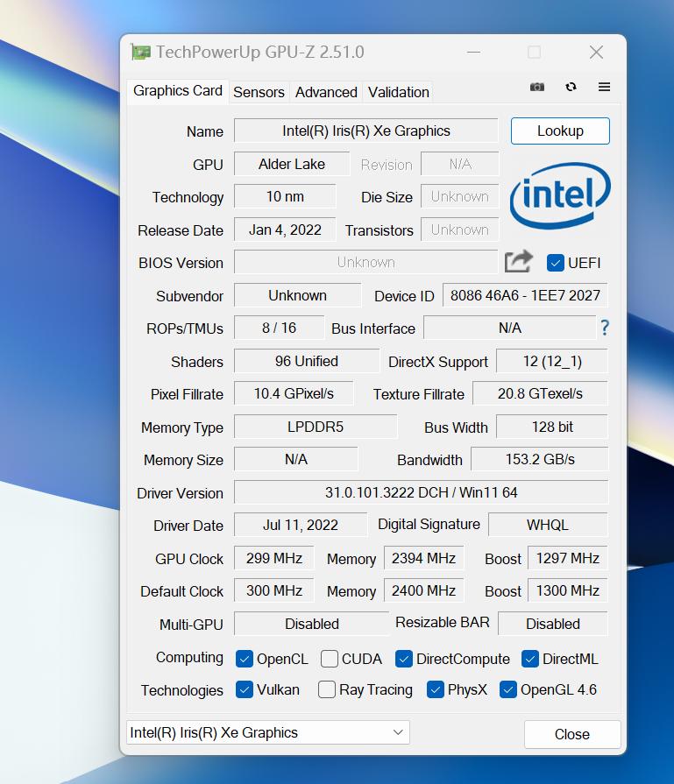Toggle the OpenCL checkbox
Viewport: 674px width, 784px height.
[245, 659]
